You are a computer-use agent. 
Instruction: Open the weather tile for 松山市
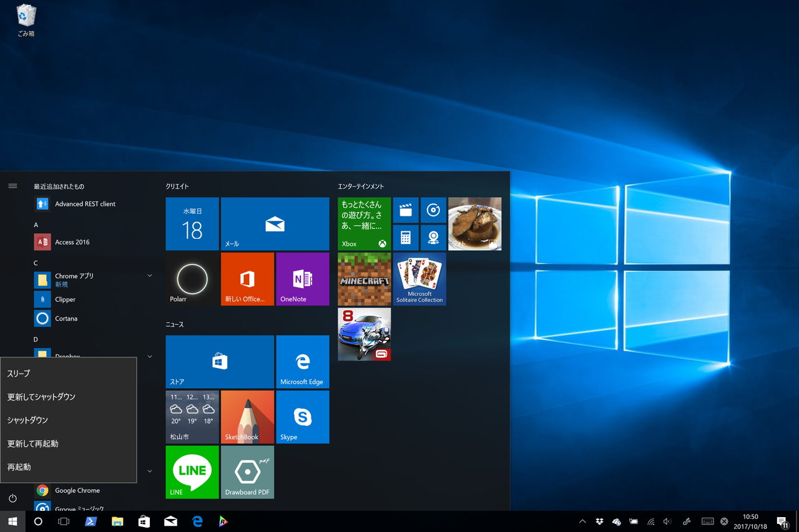(192, 417)
